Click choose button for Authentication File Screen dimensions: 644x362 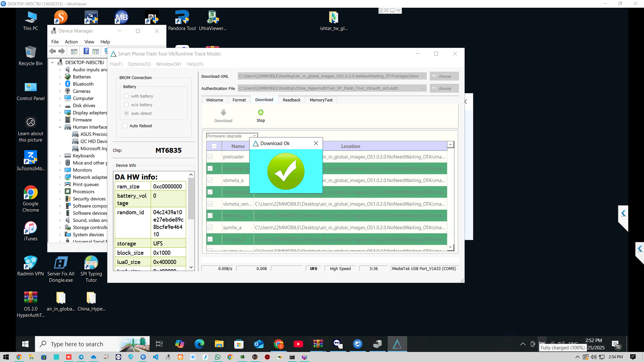(444, 88)
